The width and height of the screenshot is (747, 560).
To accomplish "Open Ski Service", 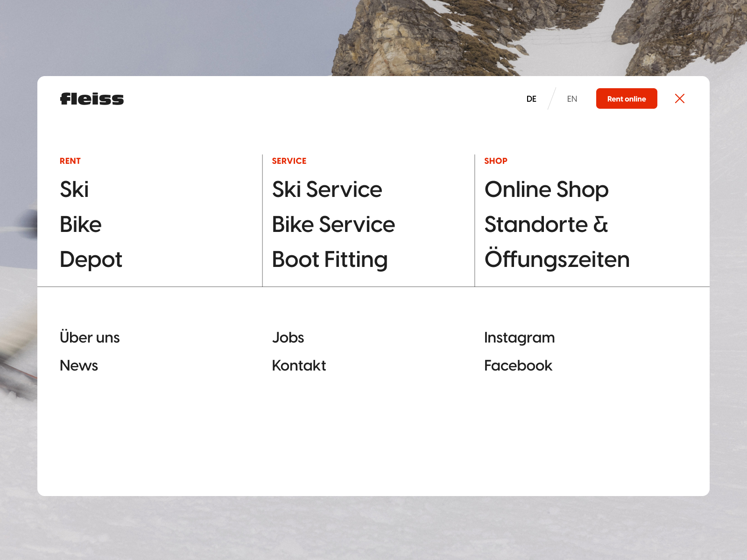I will [327, 189].
